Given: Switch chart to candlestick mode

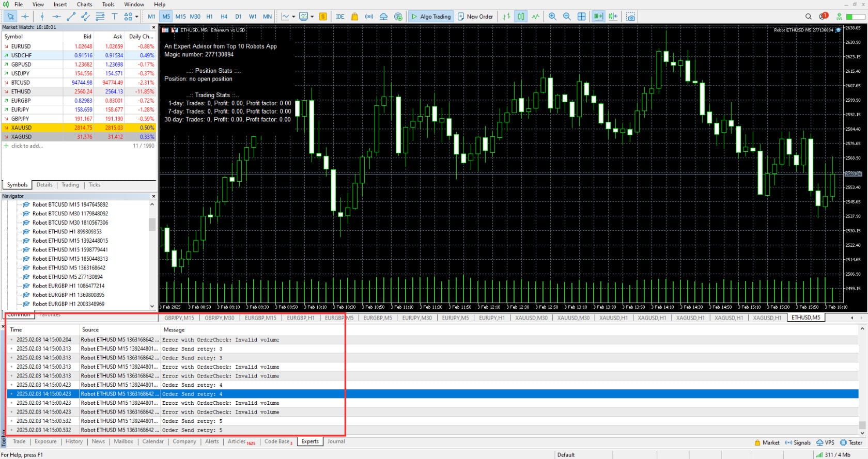Looking at the screenshot, I should pos(521,17).
